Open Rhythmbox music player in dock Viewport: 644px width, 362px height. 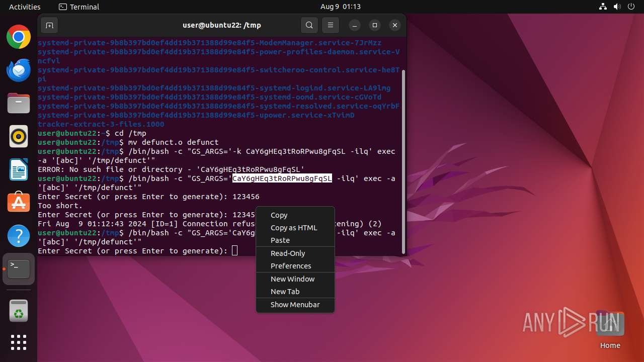tap(19, 136)
